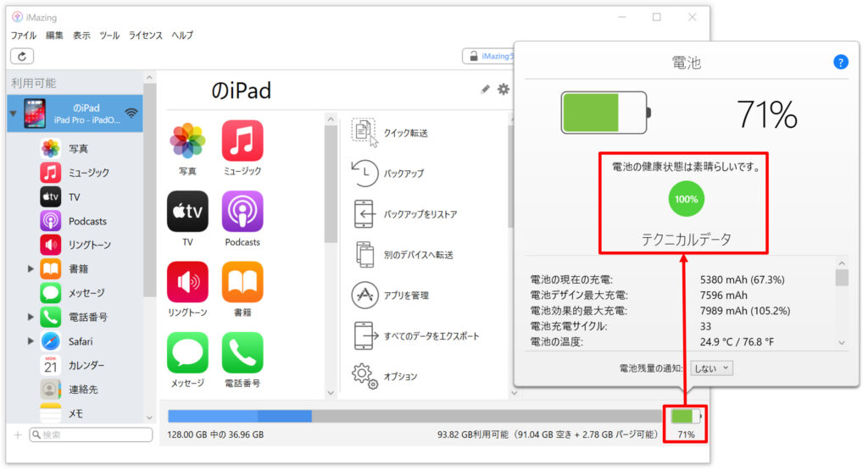The image size is (868, 470).
Task: Click the plus button beside the search field
Action: click(x=18, y=434)
